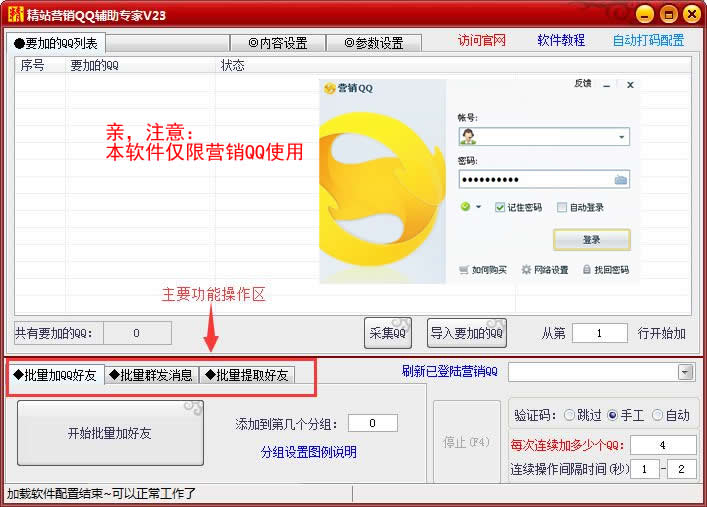Select the 批量加QQ好友 tab
Screen dimensions: 707x507
(55, 375)
